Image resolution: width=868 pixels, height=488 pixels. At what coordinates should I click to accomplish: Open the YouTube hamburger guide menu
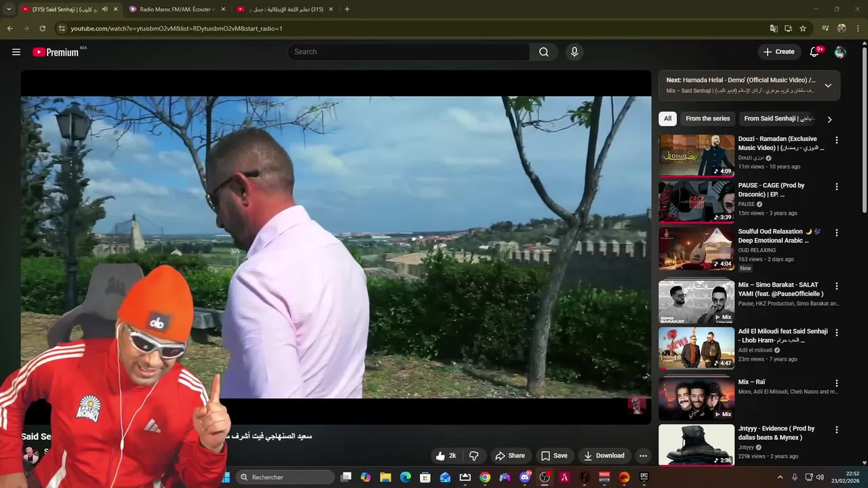click(x=16, y=52)
